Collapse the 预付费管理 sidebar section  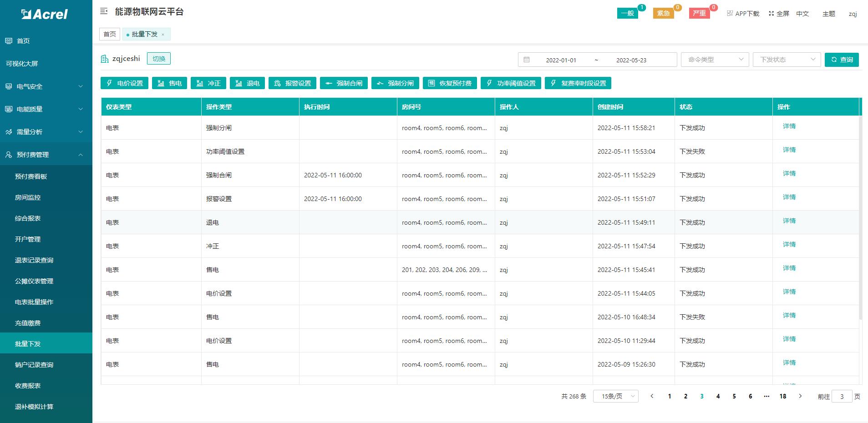pyautogui.click(x=46, y=155)
